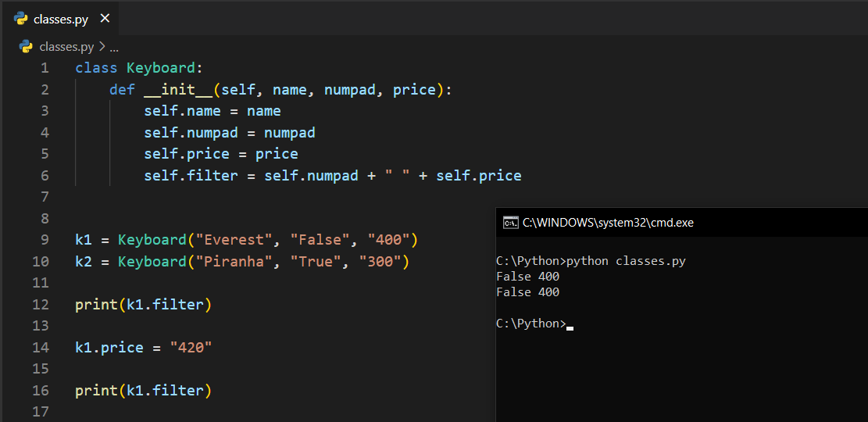Click the breadcrumb chevron after classes.py
This screenshot has height=422, width=868.
coord(102,46)
